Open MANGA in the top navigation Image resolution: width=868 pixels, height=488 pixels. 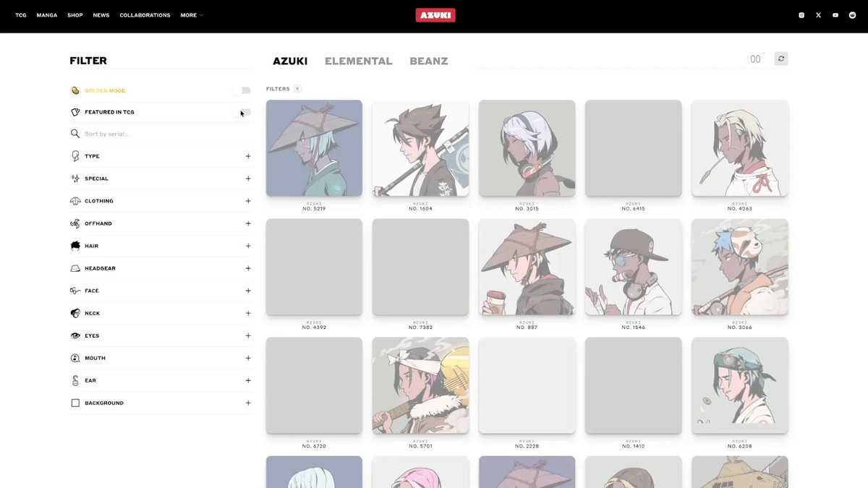point(47,15)
